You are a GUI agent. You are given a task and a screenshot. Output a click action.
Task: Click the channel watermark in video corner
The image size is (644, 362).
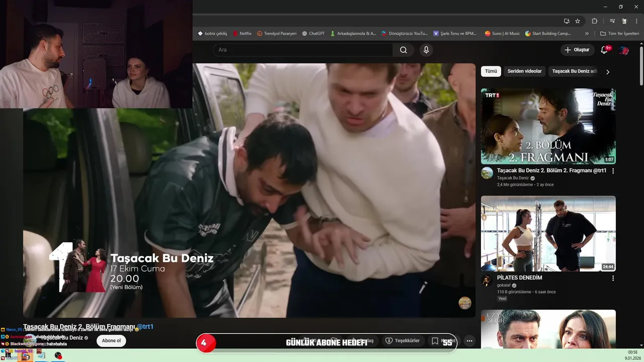point(465,303)
